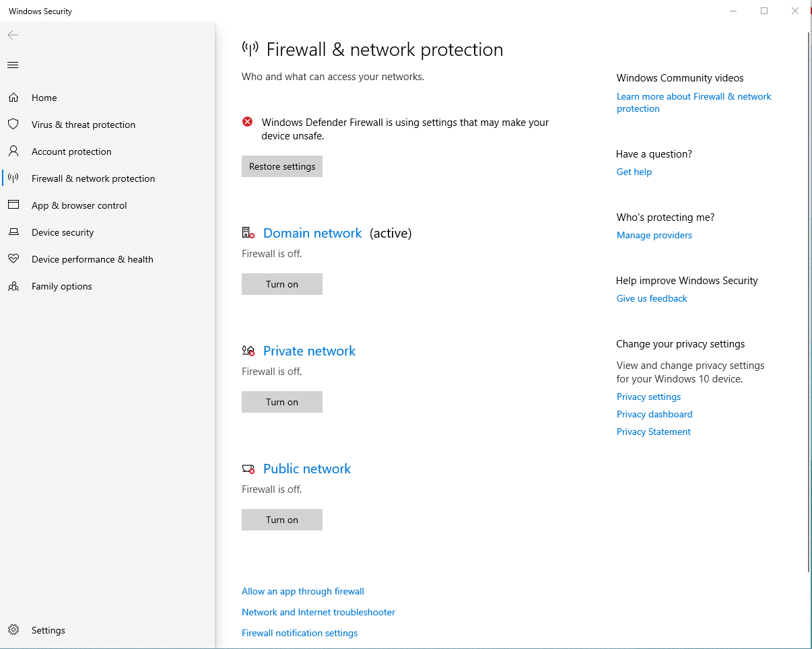Click the Give us feedback link

652,298
